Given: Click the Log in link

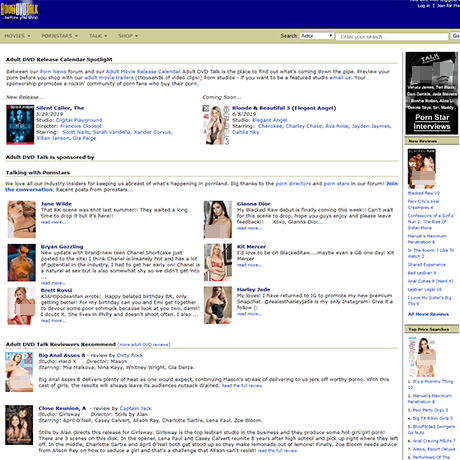Looking at the screenshot, I should pyautogui.click(x=423, y=6).
